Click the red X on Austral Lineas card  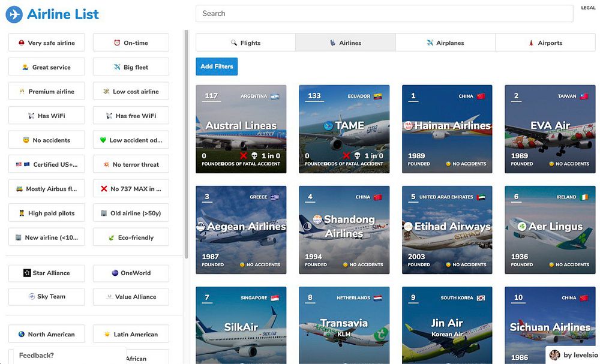244,156
